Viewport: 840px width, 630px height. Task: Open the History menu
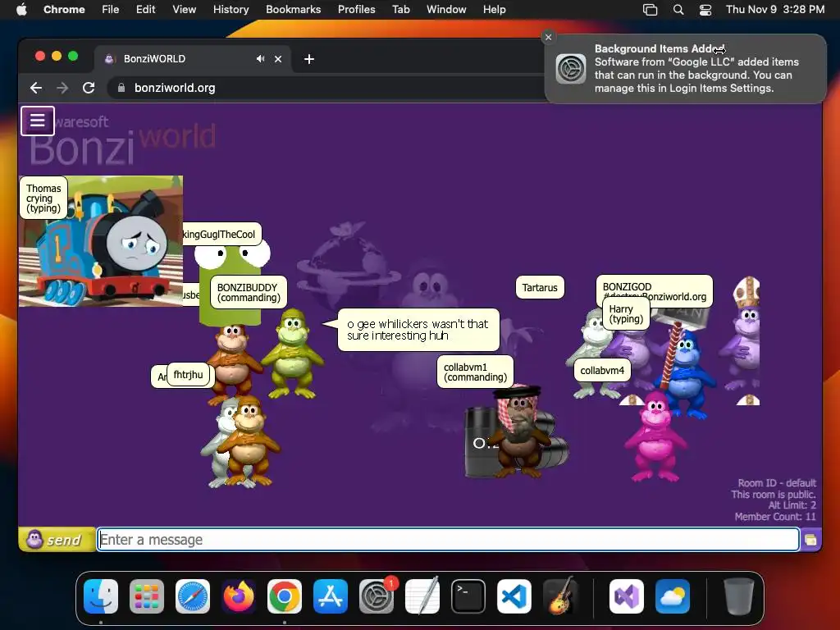click(x=231, y=9)
